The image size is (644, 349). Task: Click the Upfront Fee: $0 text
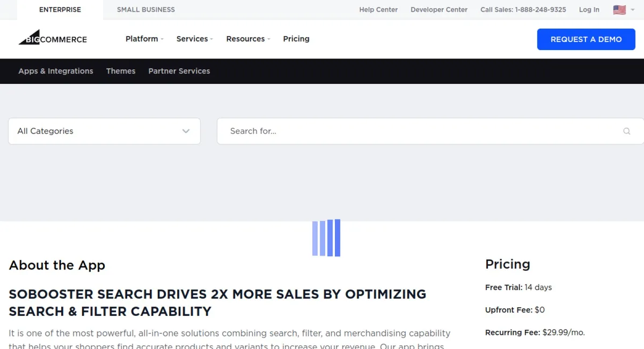tap(515, 310)
